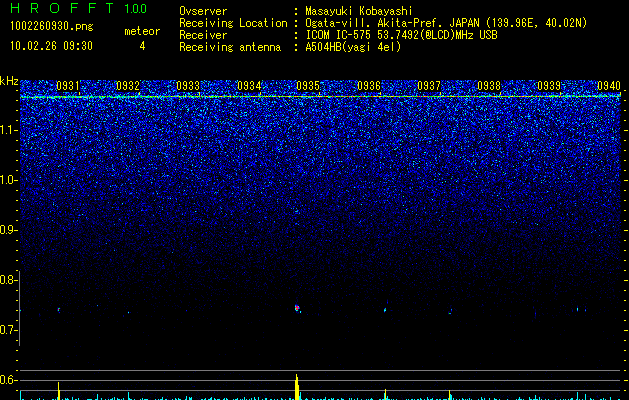The width and height of the screenshot is (629, 400).
Task: Click the ICOM IC-575 53.7492 MHz receiver text
Action: click(x=401, y=35)
